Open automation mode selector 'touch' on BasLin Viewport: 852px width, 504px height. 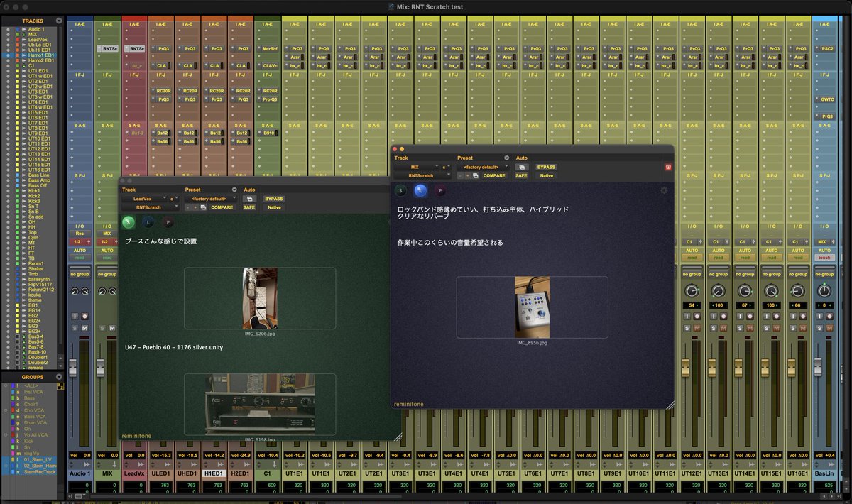point(824,258)
